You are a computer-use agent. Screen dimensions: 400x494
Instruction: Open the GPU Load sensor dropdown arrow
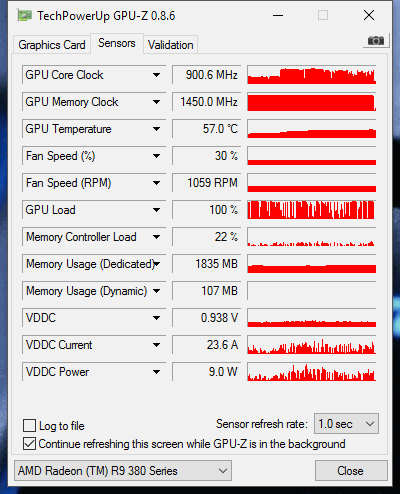point(156,210)
